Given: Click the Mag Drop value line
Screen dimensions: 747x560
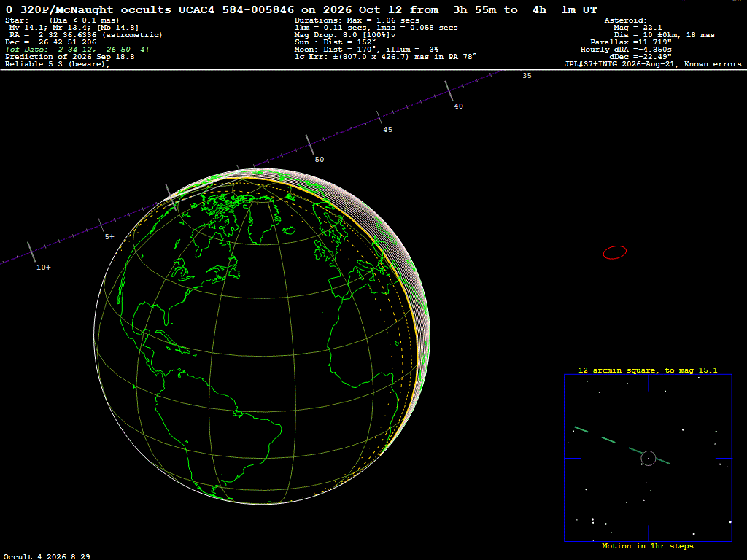Looking at the screenshot, I should (345, 35).
